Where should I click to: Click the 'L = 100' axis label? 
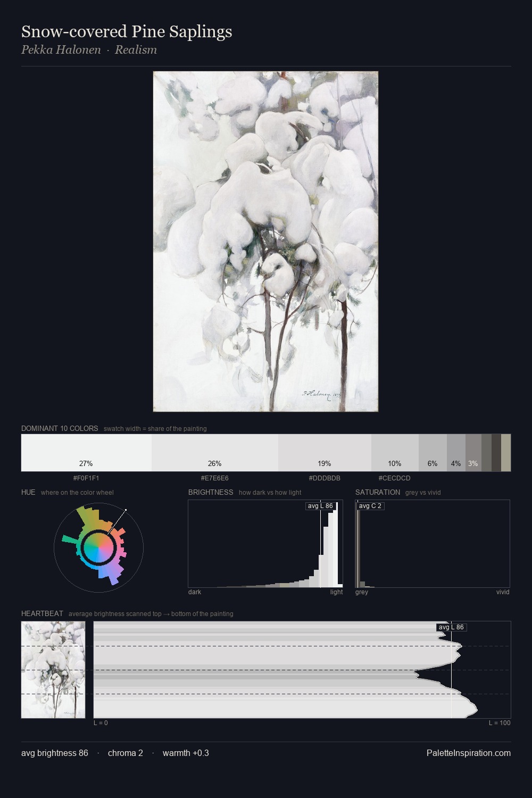click(500, 723)
